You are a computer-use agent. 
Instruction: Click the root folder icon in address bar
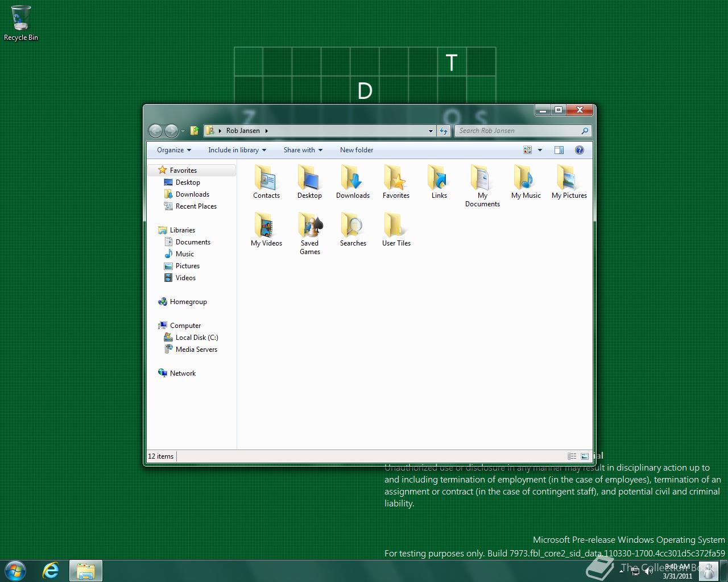(x=210, y=131)
